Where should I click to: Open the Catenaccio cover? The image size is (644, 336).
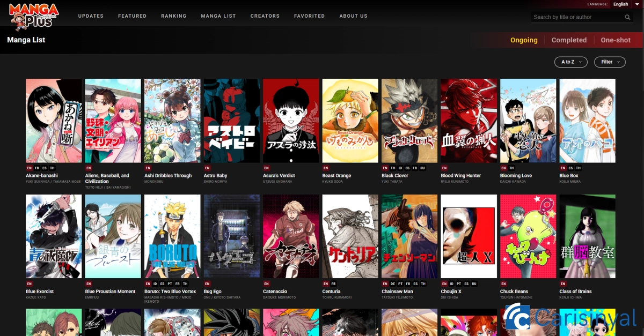tap(291, 237)
